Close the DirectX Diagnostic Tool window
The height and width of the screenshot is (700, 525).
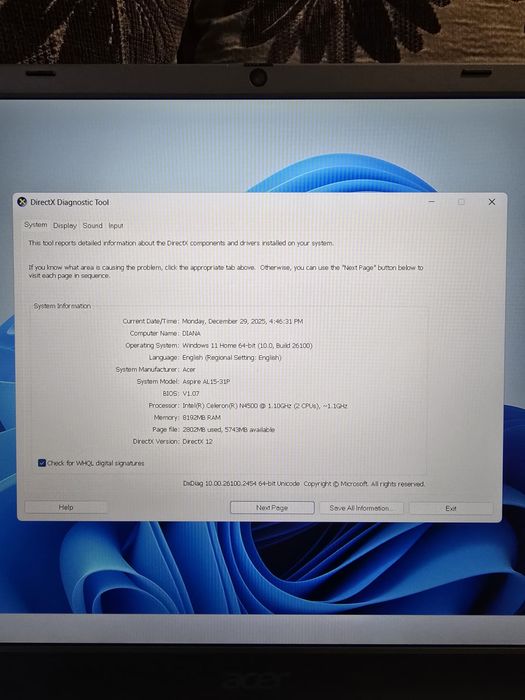(x=492, y=202)
